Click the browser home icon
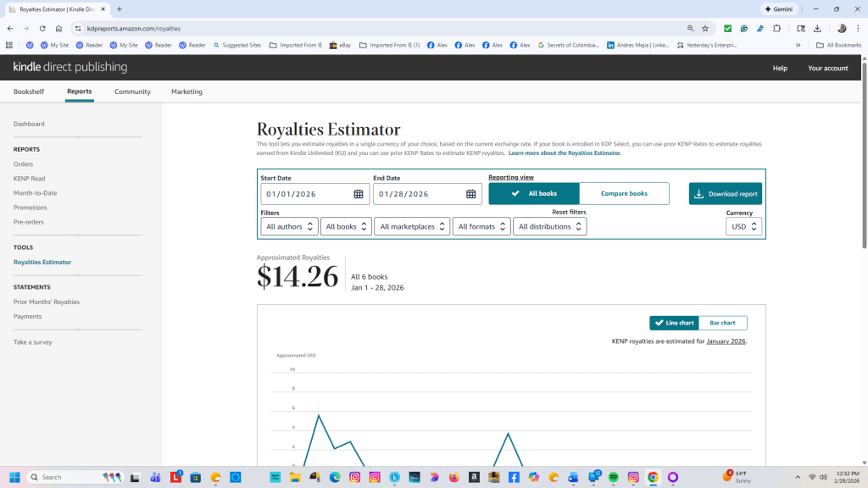Screen dimensions: 868x488 coord(58,28)
